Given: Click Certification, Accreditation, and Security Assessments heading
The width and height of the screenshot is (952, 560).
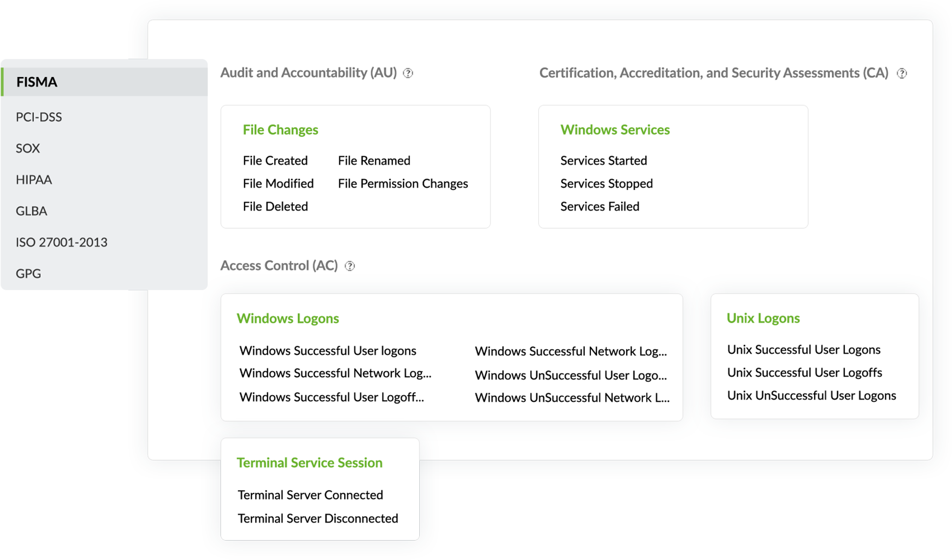Looking at the screenshot, I should pos(714,73).
